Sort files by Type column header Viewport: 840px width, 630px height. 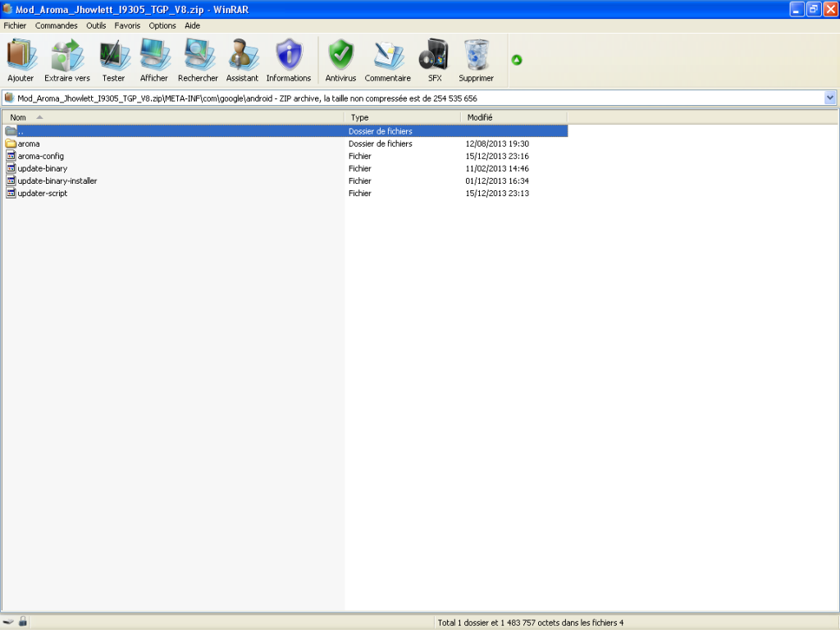[402, 117]
